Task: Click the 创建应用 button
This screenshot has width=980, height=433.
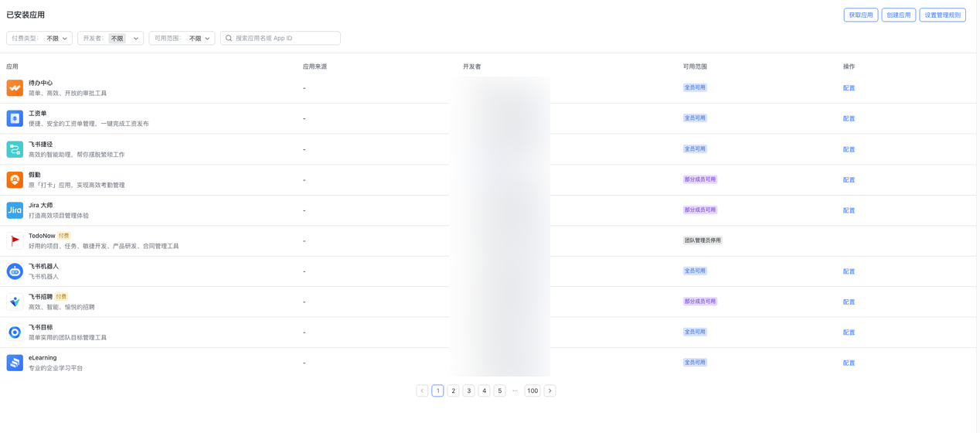Action: (898, 15)
